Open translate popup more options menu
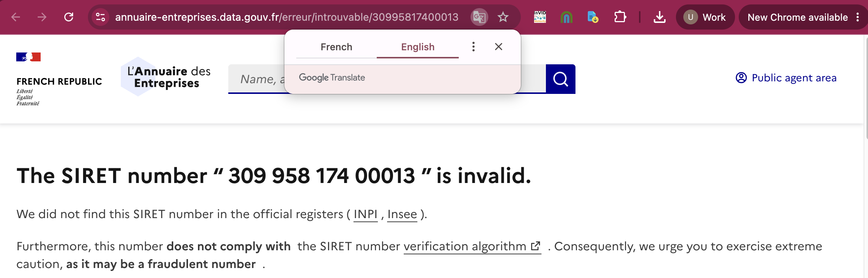The image size is (868, 278). 474,47
